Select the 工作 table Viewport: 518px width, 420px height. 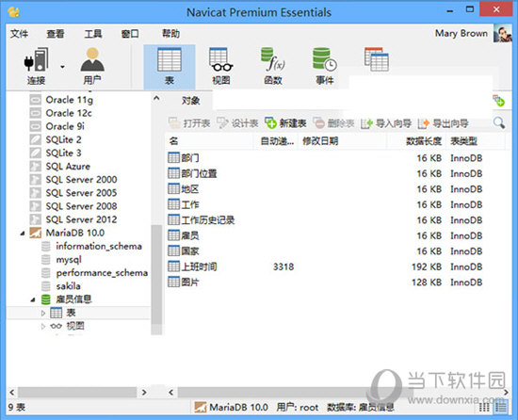[x=184, y=204]
